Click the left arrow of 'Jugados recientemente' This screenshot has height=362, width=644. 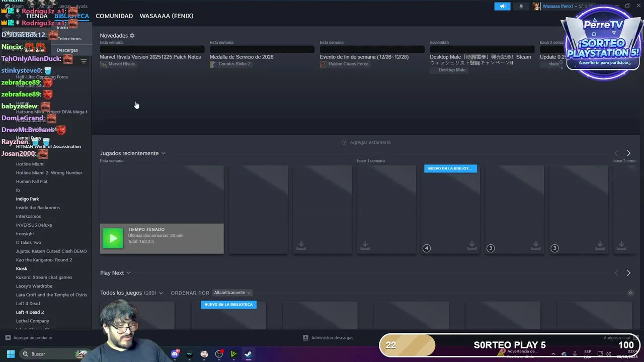pos(616,153)
